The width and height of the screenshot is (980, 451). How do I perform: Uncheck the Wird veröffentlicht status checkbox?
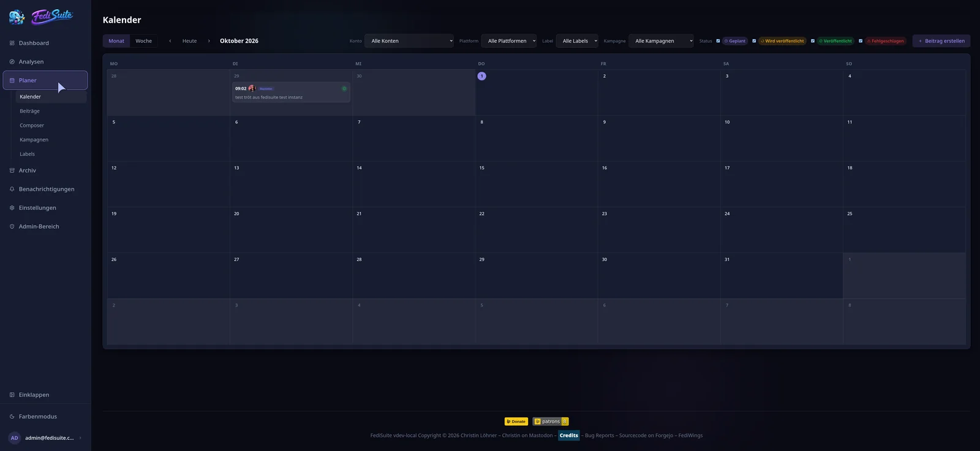coord(754,41)
